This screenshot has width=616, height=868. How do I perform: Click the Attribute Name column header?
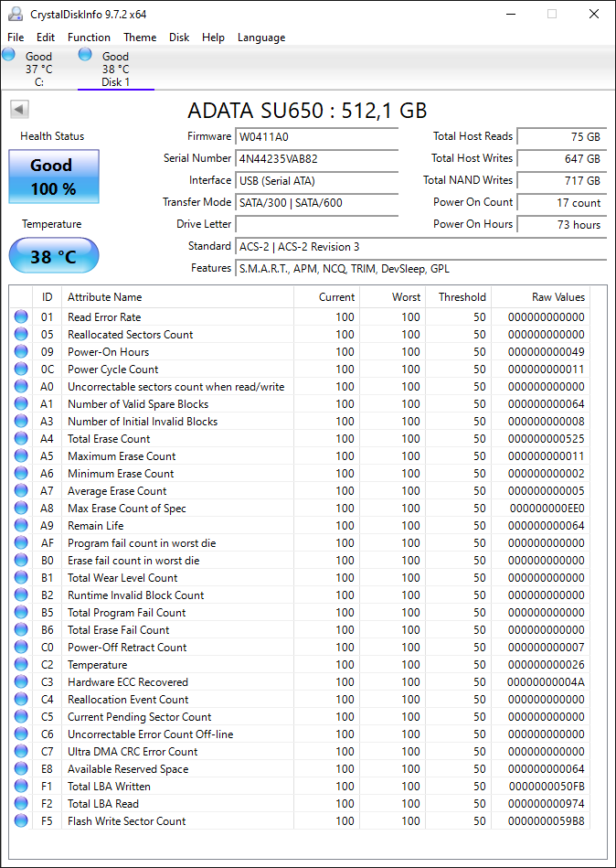click(104, 297)
